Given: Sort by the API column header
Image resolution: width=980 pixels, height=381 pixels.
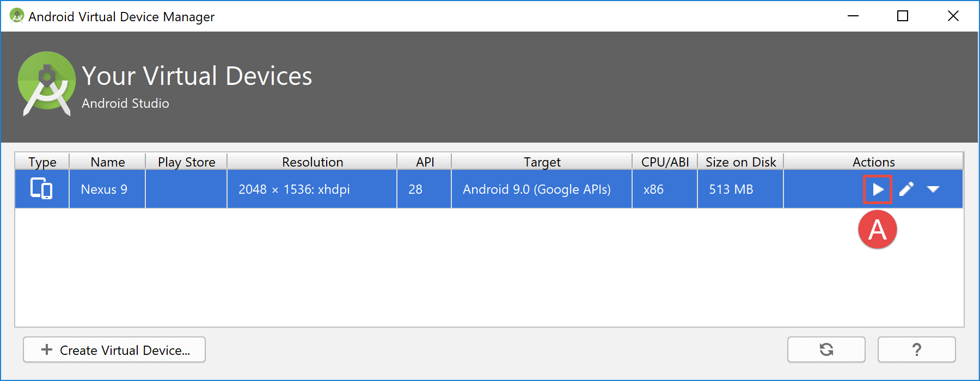Looking at the screenshot, I should (425, 162).
